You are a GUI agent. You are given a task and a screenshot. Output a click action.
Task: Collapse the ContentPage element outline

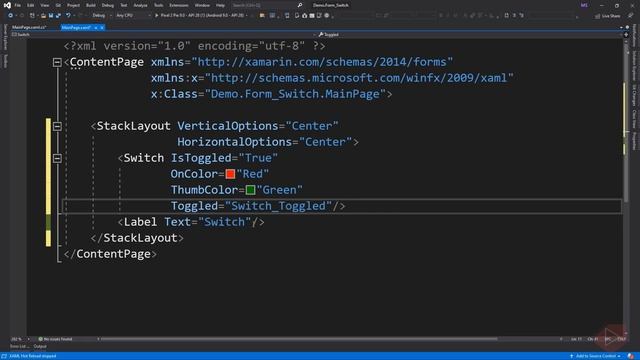[57, 62]
